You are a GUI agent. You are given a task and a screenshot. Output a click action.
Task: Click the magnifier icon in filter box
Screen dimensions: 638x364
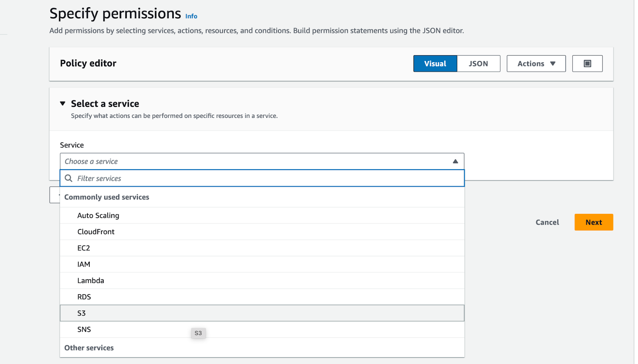pyautogui.click(x=69, y=178)
